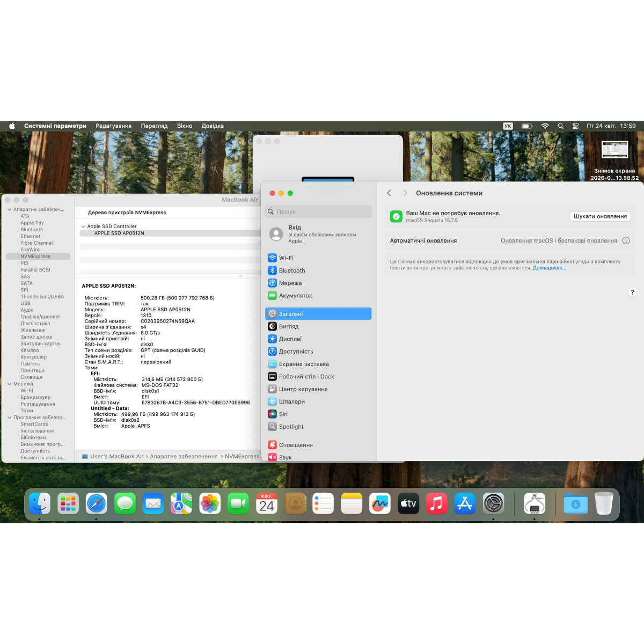Open Вигляд appearance settings
This screenshot has height=644, width=644.
pyautogui.click(x=318, y=326)
